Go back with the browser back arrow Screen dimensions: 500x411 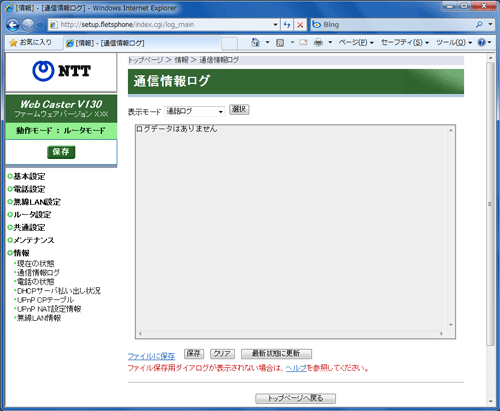pyautogui.click(x=13, y=25)
